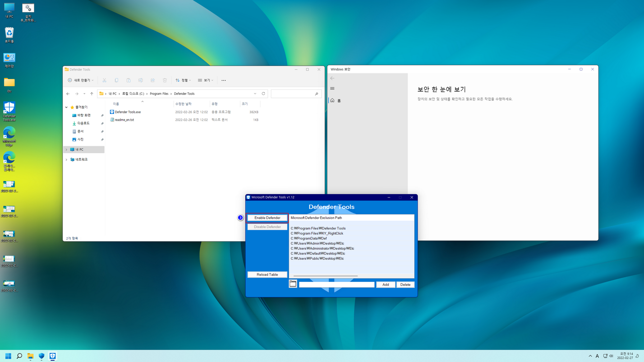Click the Copy icon in Explorer toolbar
Viewport: 644px width, 362px height.
tap(116, 80)
